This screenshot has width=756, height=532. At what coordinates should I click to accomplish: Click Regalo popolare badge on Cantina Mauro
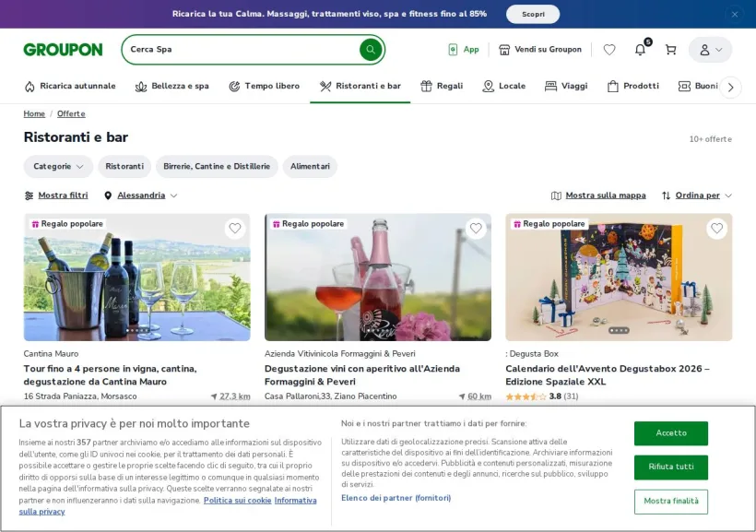[x=67, y=224]
